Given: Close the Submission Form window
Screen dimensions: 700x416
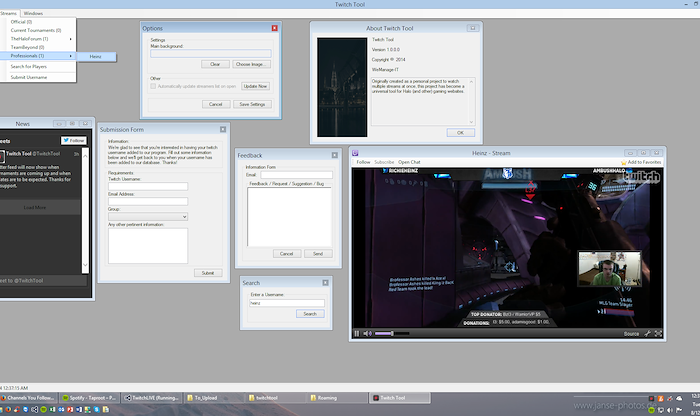Looking at the screenshot, I should 223,129.
